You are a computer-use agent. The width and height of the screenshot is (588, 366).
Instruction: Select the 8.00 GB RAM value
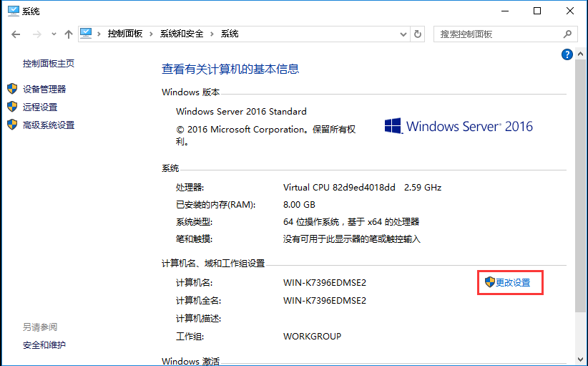click(x=299, y=205)
